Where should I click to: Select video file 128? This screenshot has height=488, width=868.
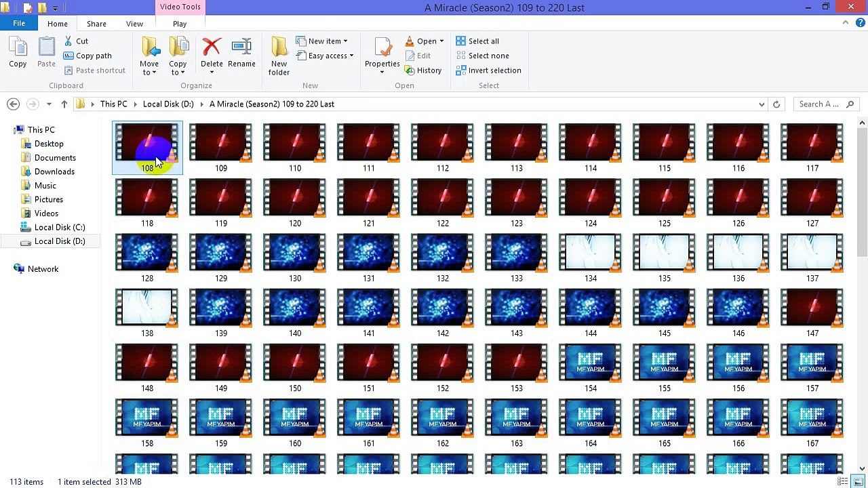point(147,258)
